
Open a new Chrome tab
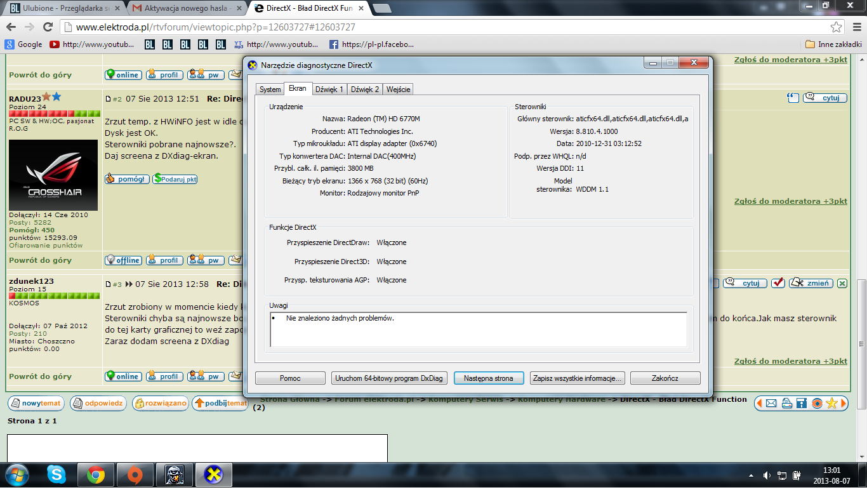pos(381,9)
